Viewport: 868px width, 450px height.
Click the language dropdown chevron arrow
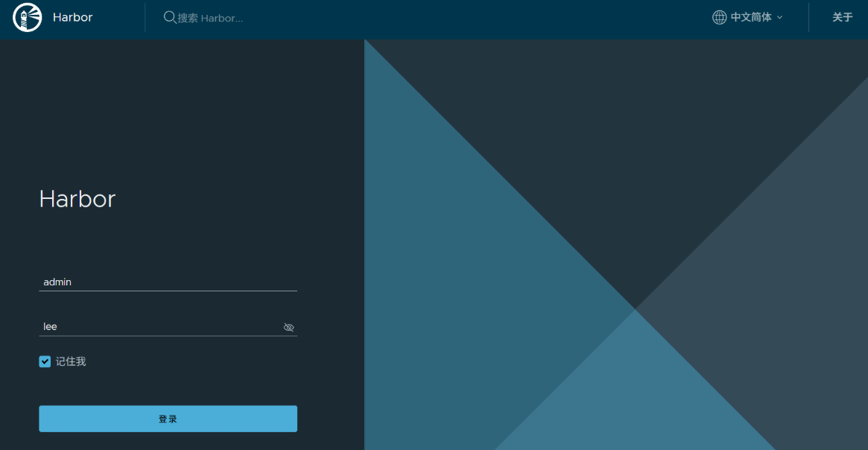point(779,18)
